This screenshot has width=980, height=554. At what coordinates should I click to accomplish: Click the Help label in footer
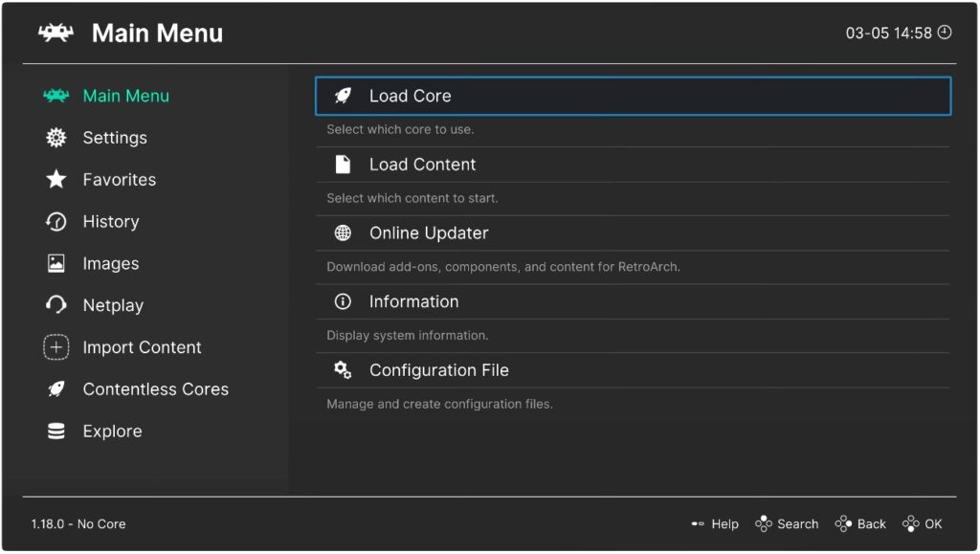coord(725,524)
